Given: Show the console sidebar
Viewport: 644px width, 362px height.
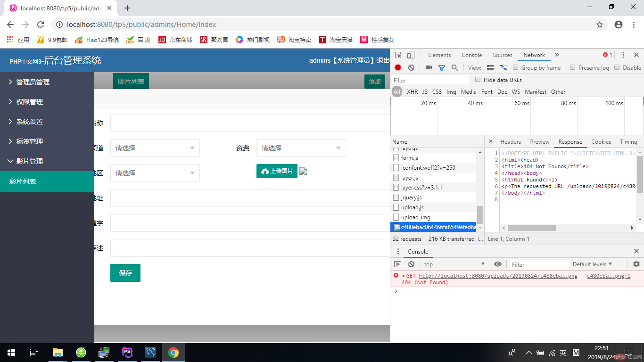Looking at the screenshot, I should pos(398,264).
